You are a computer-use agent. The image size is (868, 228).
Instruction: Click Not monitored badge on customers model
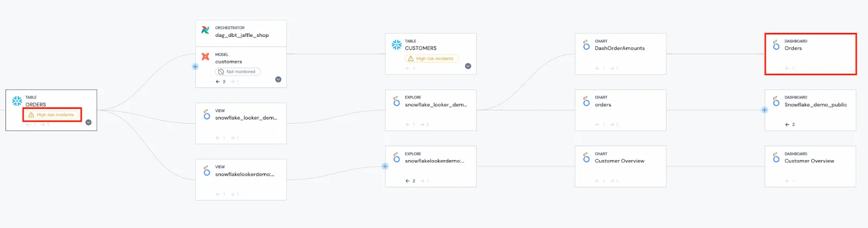click(x=238, y=72)
